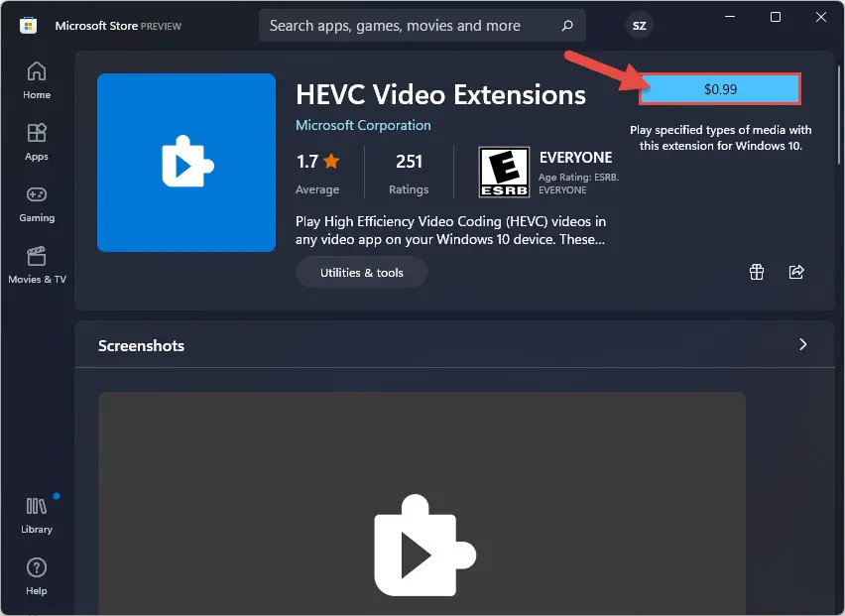Click the share icon

pyautogui.click(x=796, y=272)
